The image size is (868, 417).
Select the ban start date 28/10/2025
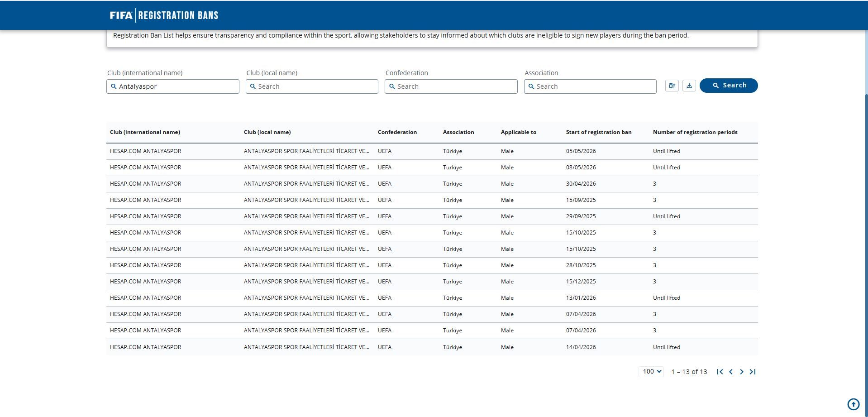pyautogui.click(x=581, y=265)
